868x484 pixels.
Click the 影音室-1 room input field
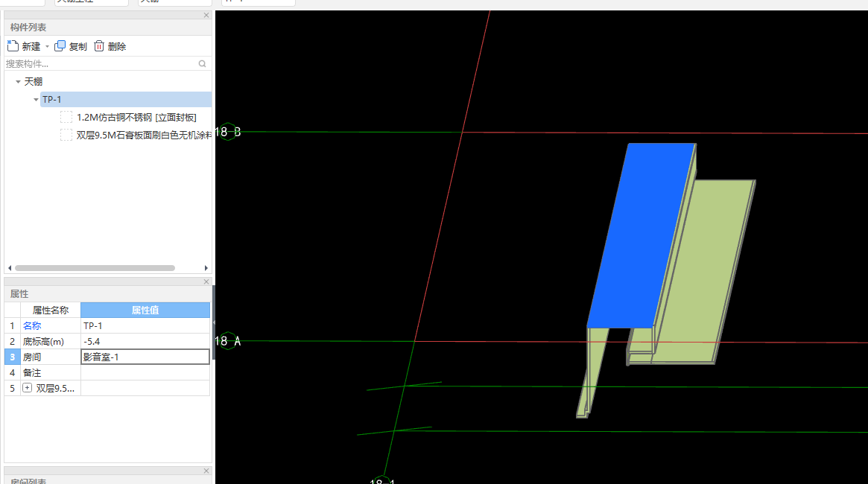(145, 357)
